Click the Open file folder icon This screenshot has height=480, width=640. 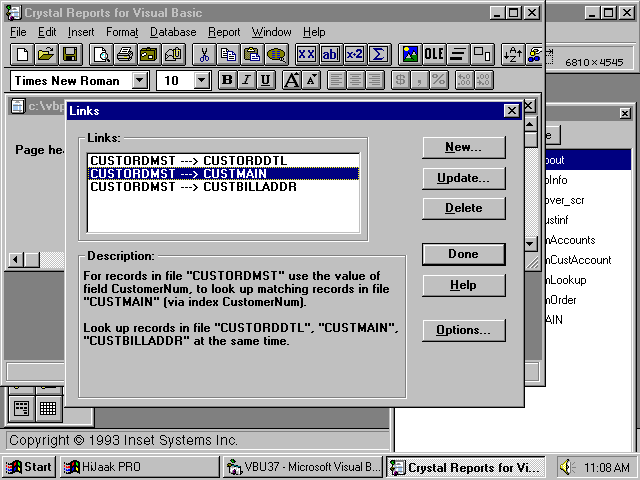tap(46, 54)
